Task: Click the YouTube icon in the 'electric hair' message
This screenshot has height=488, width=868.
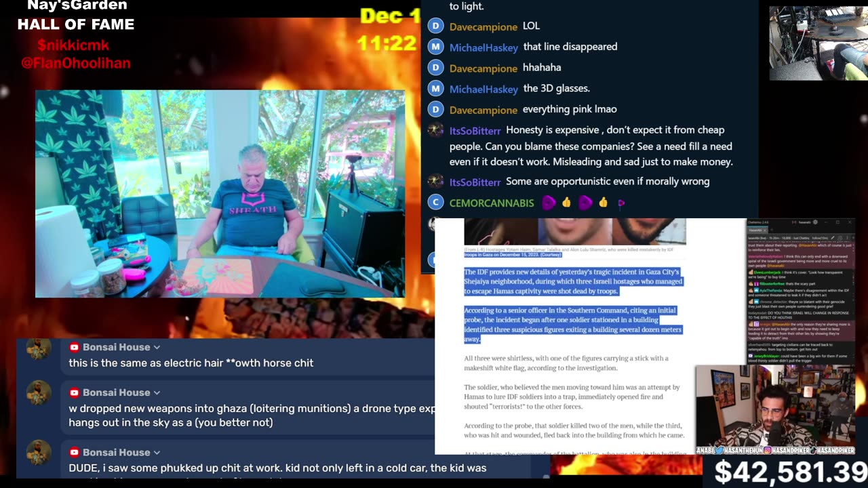Action: click(x=75, y=347)
